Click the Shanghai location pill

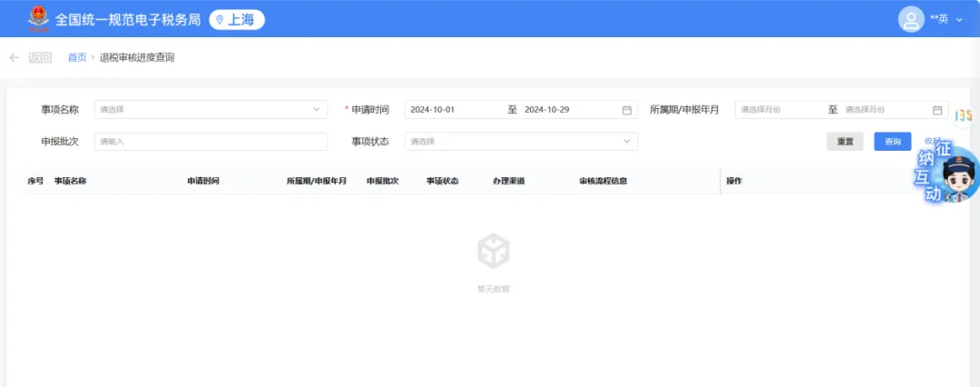(x=237, y=19)
